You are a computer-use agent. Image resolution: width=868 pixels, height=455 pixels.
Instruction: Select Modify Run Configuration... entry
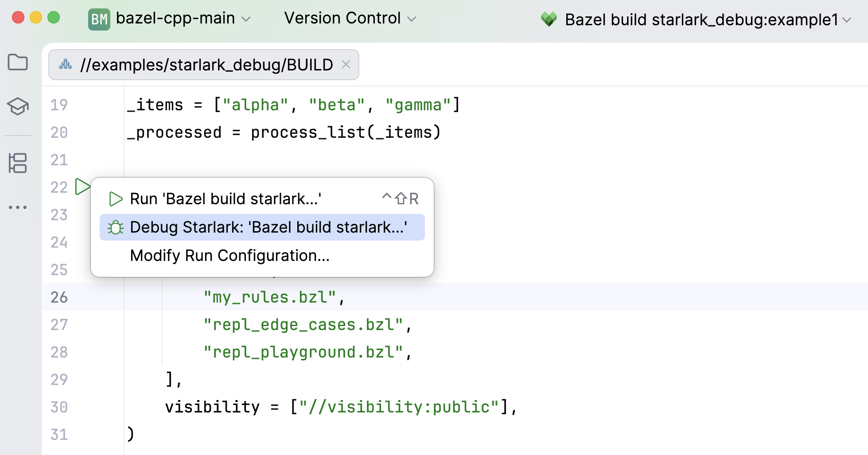tap(262, 256)
